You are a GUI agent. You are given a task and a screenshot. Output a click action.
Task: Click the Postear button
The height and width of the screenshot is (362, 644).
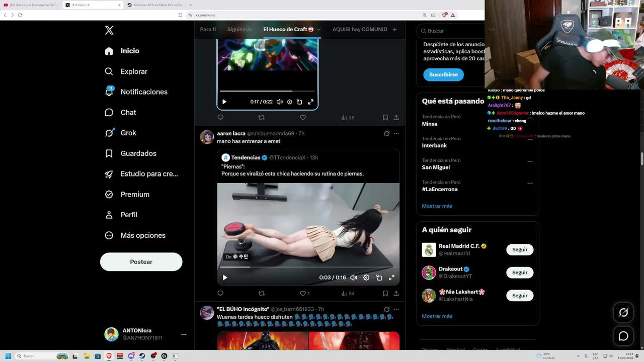141,262
